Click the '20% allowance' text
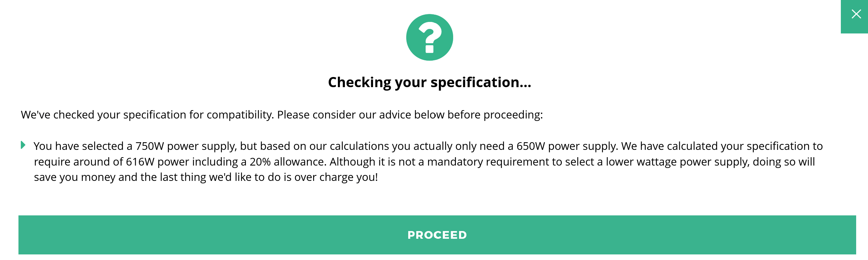The image size is (868, 260). pyautogui.click(x=287, y=162)
